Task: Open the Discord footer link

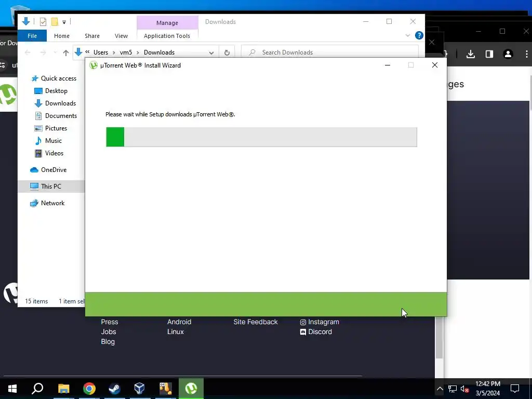Action: pyautogui.click(x=316, y=332)
